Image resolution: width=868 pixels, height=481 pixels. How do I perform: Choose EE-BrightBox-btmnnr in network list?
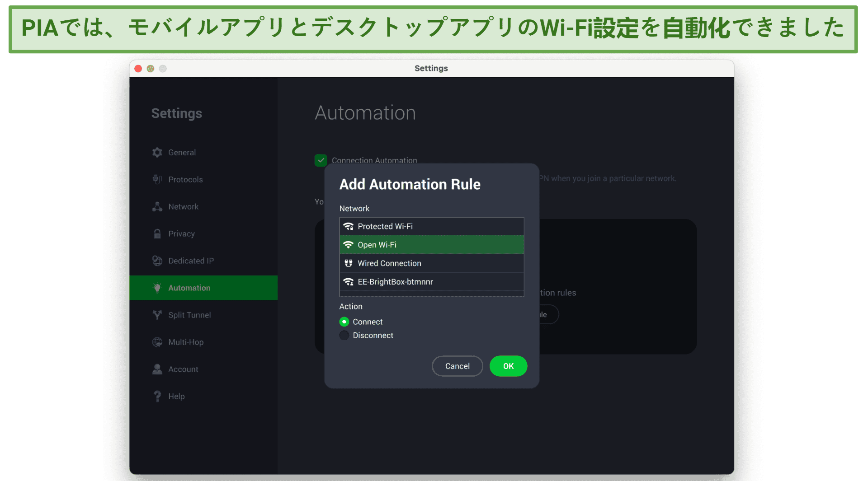(x=432, y=282)
